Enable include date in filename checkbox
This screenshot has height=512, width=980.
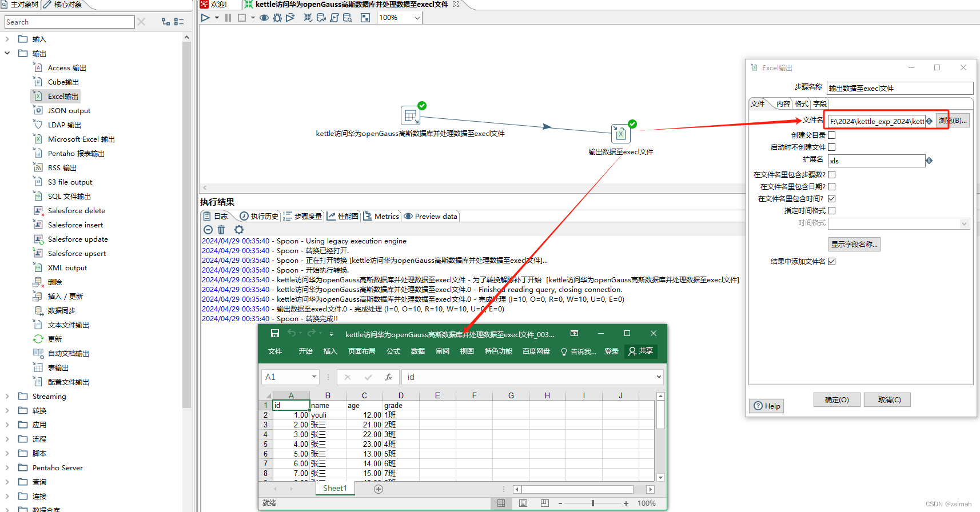[832, 187]
